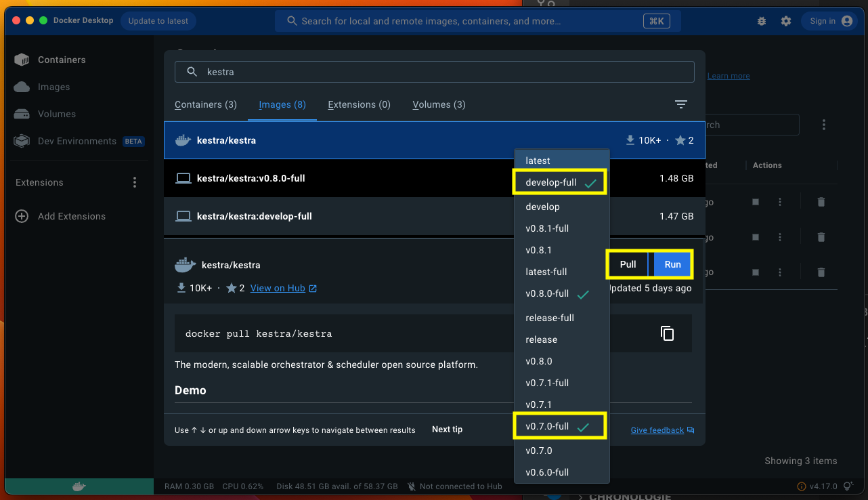The height and width of the screenshot is (500, 868).
Task: Click the whale icon in bottom status bar
Action: coord(79,486)
